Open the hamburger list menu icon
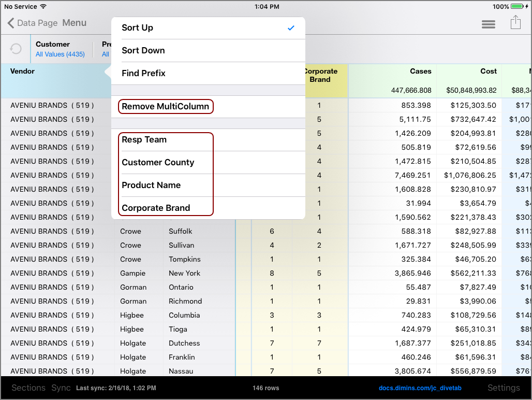 tap(488, 24)
